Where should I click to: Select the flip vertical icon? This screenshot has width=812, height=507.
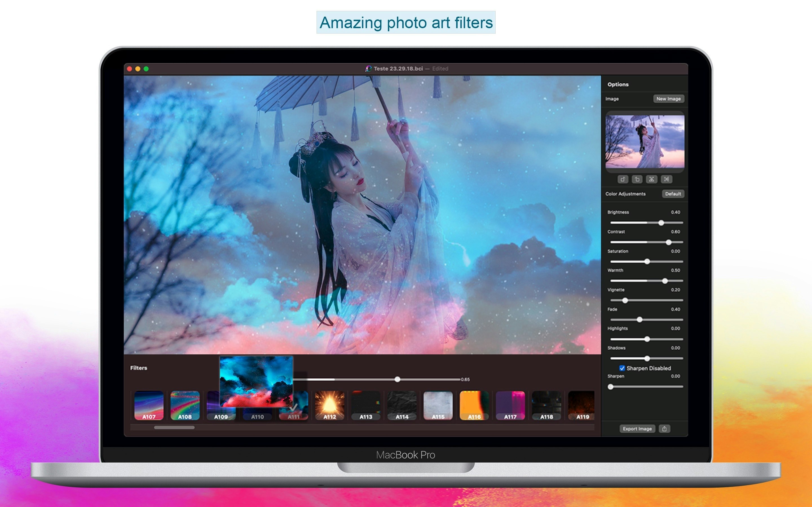click(652, 179)
